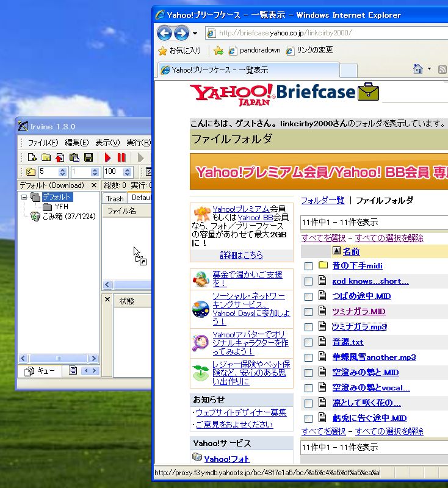Click the import URL icon with red arrow
The height and width of the screenshot is (488, 448).
(x=60, y=157)
